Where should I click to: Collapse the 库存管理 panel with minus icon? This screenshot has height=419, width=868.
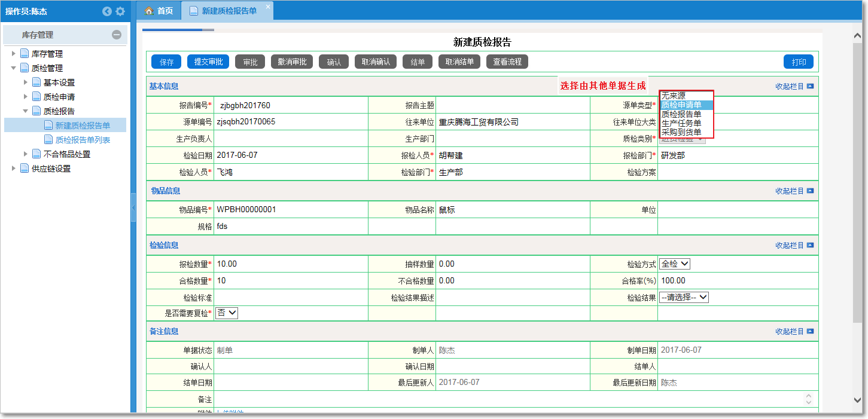[117, 35]
